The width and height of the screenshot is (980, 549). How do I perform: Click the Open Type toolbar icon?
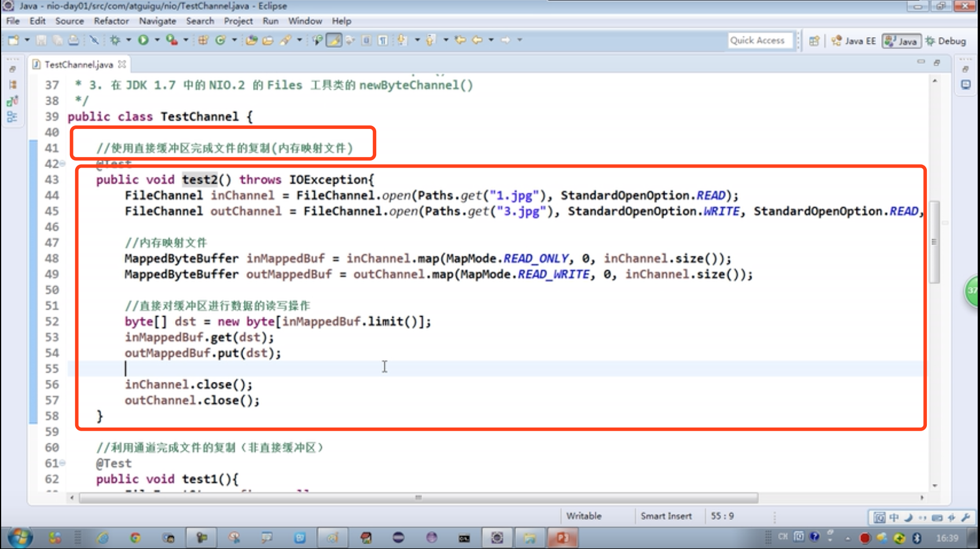coord(251,40)
